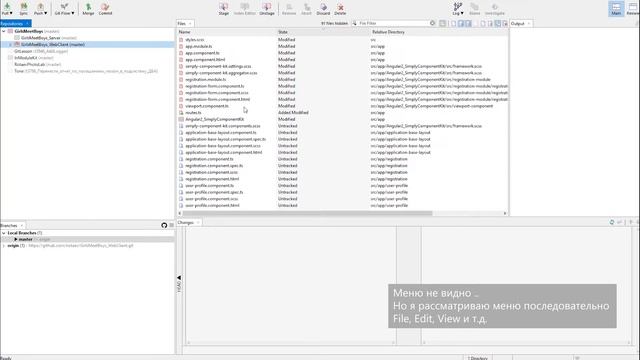The width and height of the screenshot is (640, 360).
Task: Click the GitHub icon in Branches panel
Action: click(x=164, y=225)
